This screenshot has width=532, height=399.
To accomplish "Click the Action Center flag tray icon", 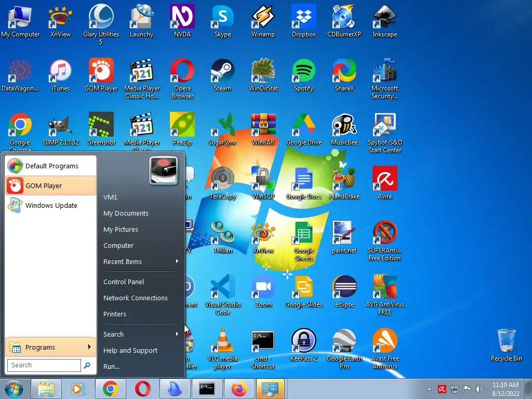I will [x=467, y=389].
